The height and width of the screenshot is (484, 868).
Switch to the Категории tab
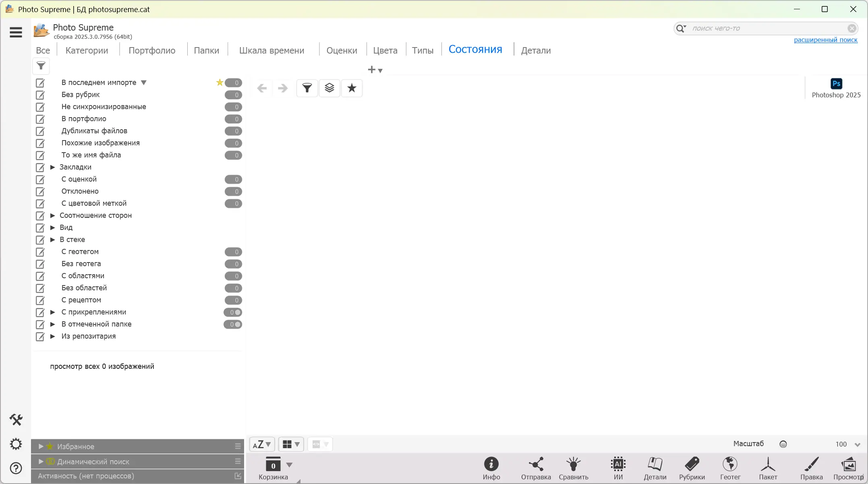click(x=87, y=50)
